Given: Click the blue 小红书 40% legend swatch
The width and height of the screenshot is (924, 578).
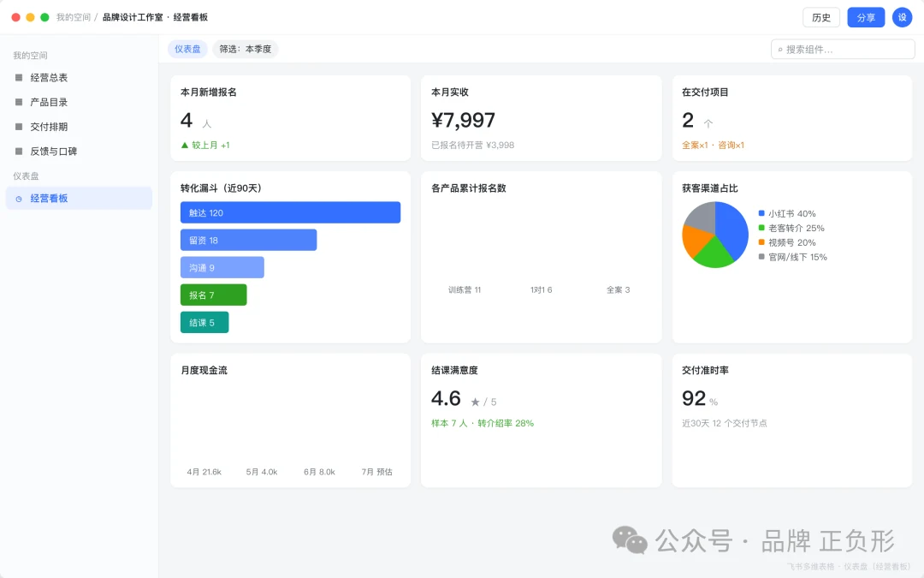Looking at the screenshot, I should tap(761, 213).
